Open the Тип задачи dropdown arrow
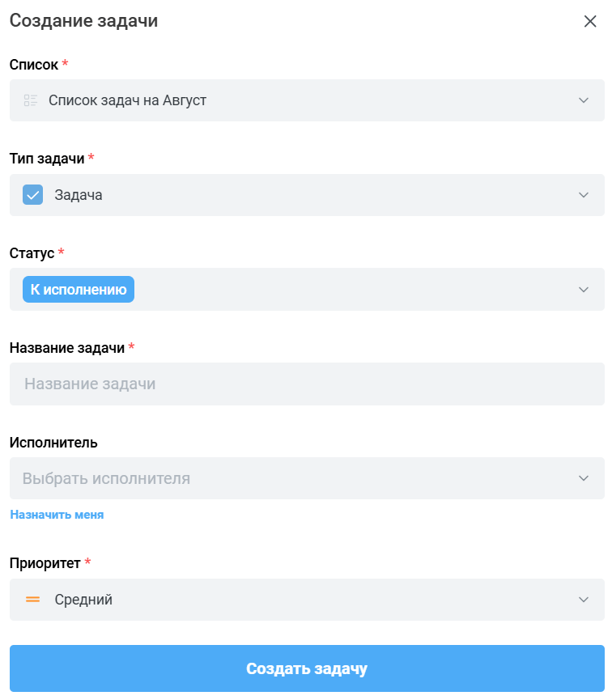The height and width of the screenshot is (700, 612). coord(583,195)
